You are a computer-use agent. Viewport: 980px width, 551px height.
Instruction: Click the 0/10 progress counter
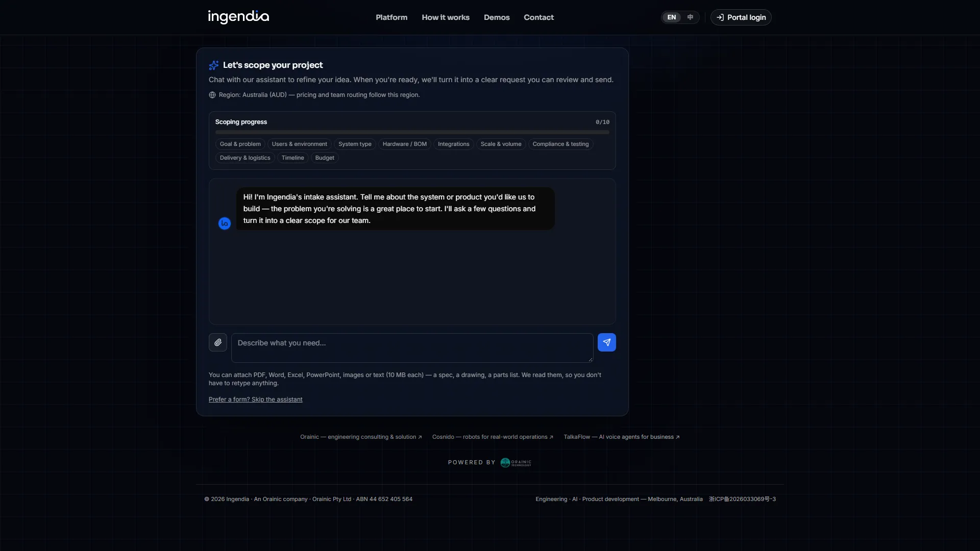(602, 122)
